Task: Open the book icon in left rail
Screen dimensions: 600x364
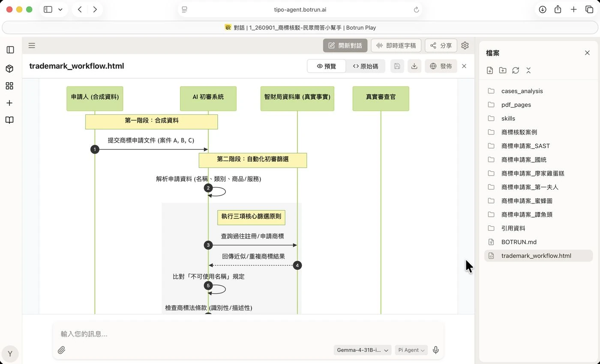Action: tap(9, 120)
